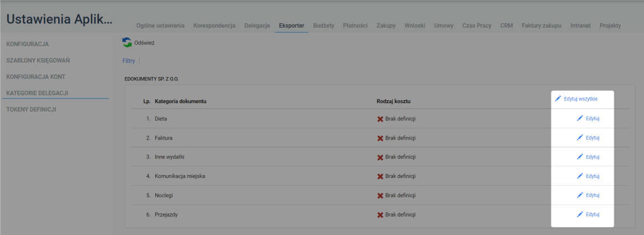Viewport: 644px width, 235px height.
Task: Click the Edytuj wszytkie text
Action: tap(581, 99)
